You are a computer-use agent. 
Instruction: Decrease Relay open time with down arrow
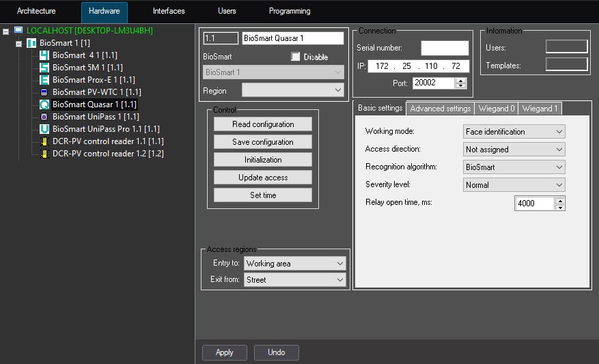[x=560, y=207]
